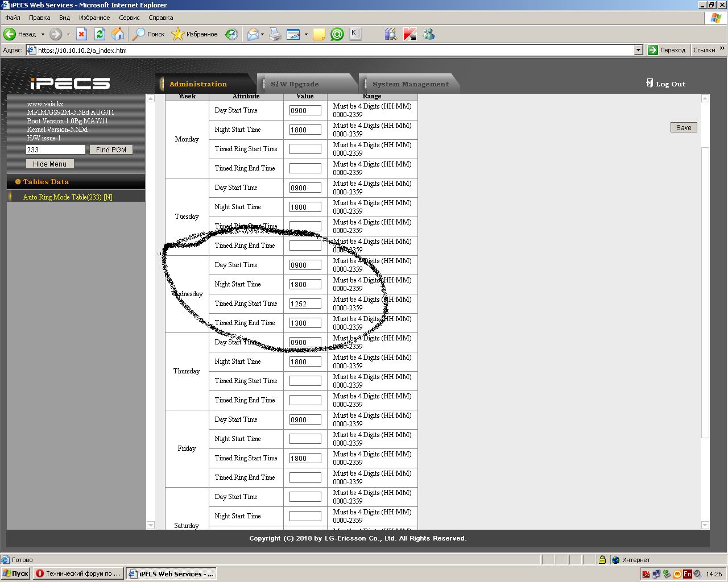The width and height of the screenshot is (728, 582).
Task: Open the Избранное menu in the menu bar
Action: click(x=94, y=18)
